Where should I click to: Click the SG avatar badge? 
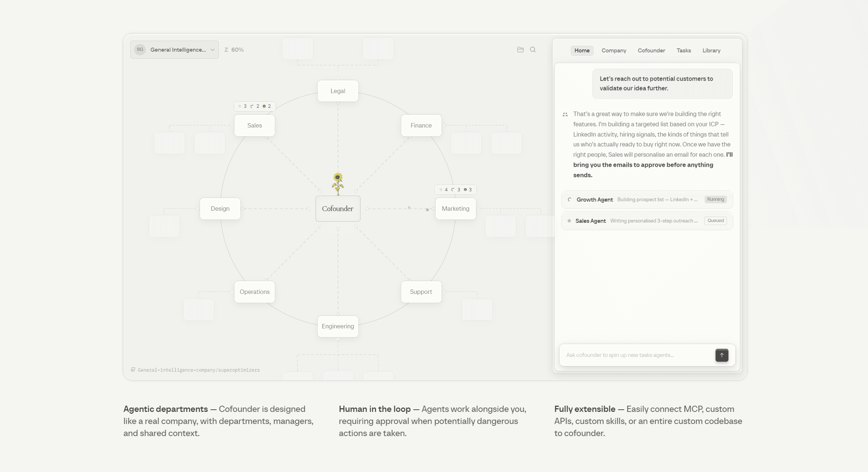coord(140,49)
